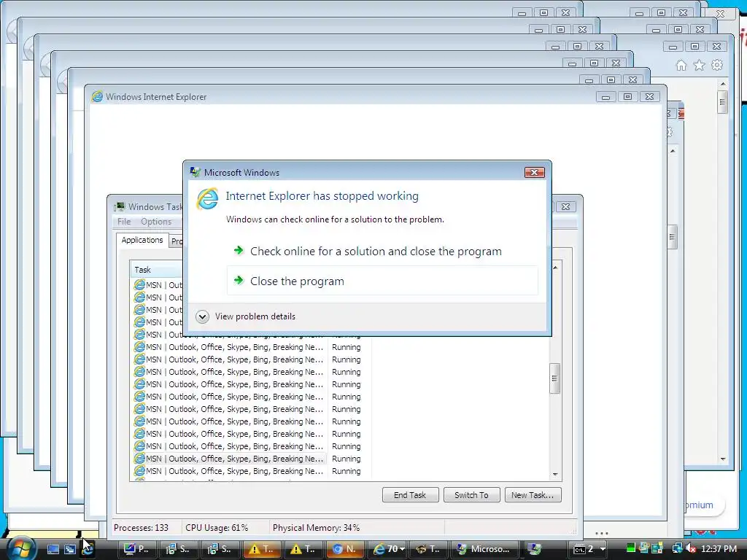747x560 pixels.
Task: Open the Internet Explorer 70 windows group
Action: [x=388, y=549]
